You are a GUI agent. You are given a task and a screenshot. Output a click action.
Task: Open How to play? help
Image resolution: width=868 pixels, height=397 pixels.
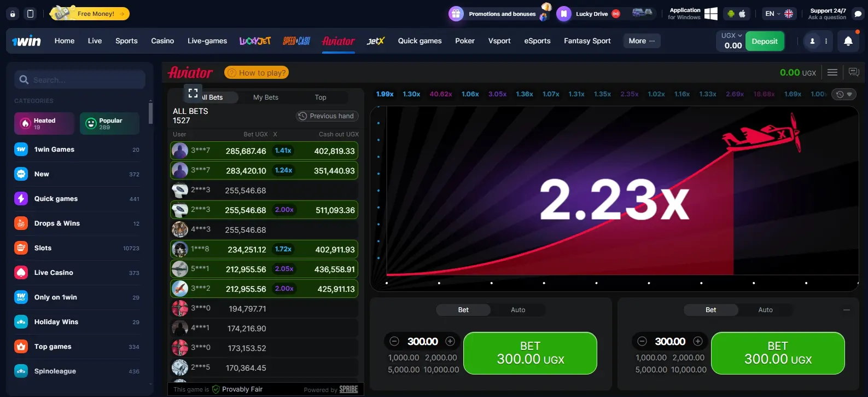point(257,73)
